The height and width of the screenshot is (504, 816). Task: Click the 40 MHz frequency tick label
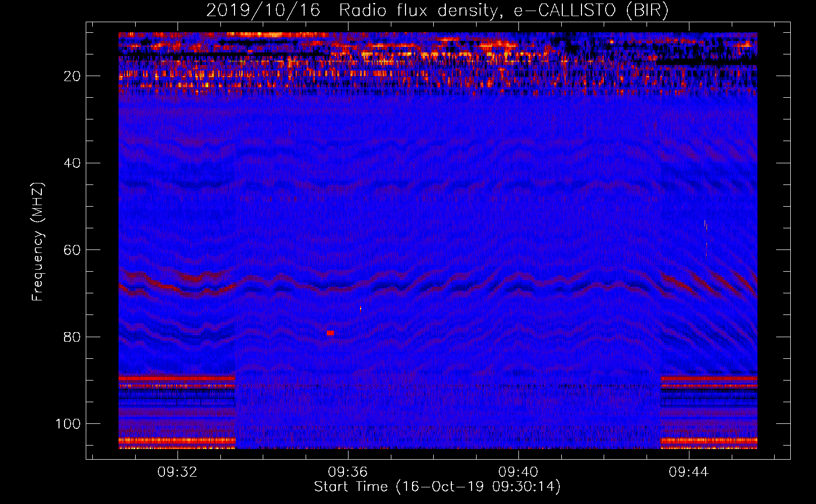click(x=72, y=163)
